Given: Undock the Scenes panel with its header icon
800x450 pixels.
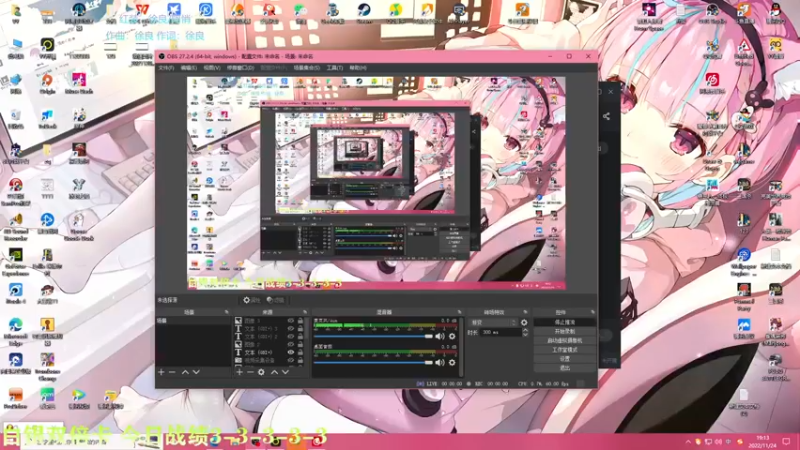Looking at the screenshot, I should 227,312.
